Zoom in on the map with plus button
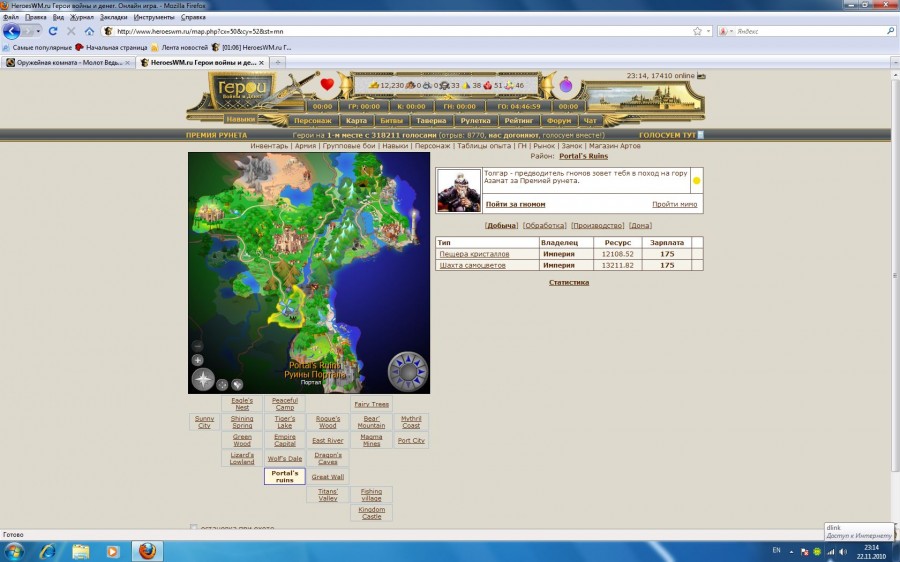This screenshot has height=562, width=900. tap(197, 360)
